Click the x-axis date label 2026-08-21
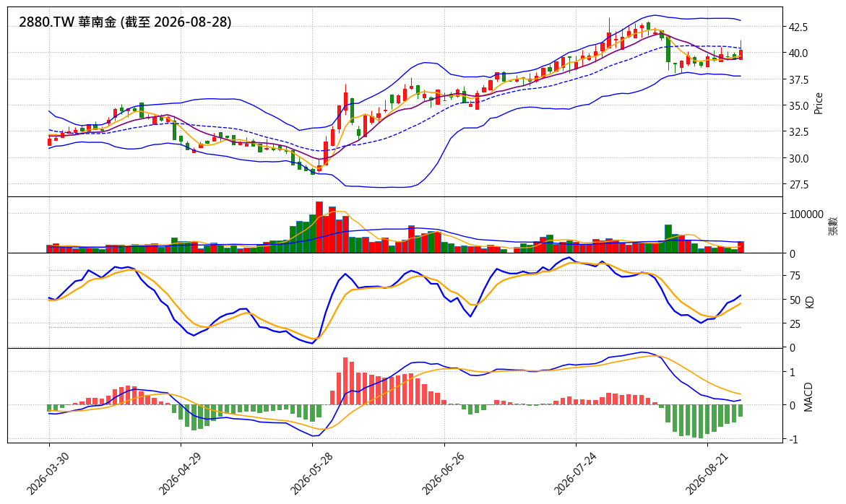 (x=707, y=473)
